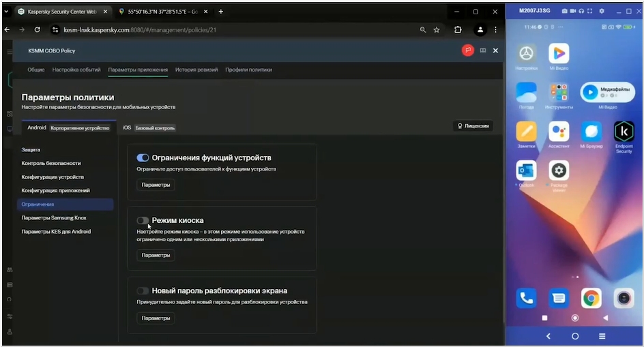Viewport: 644px width, 347px height.
Task: Switch to the История ревизий tab
Action: (x=196, y=70)
